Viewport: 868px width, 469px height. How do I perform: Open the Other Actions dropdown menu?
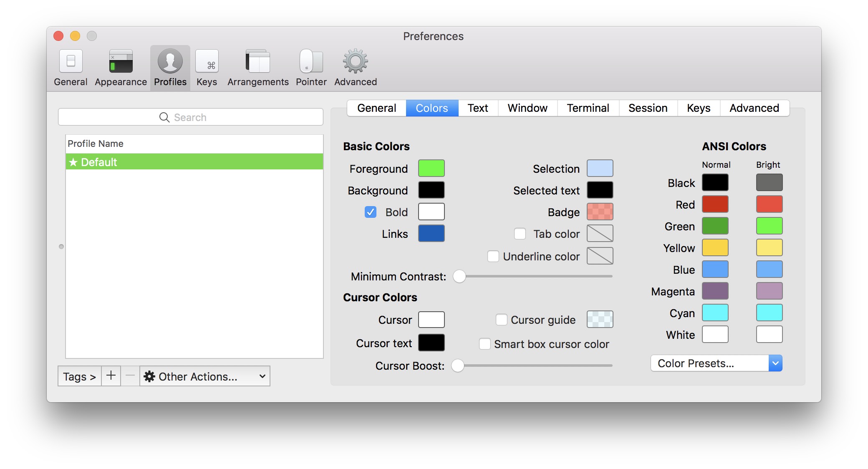[x=204, y=376]
